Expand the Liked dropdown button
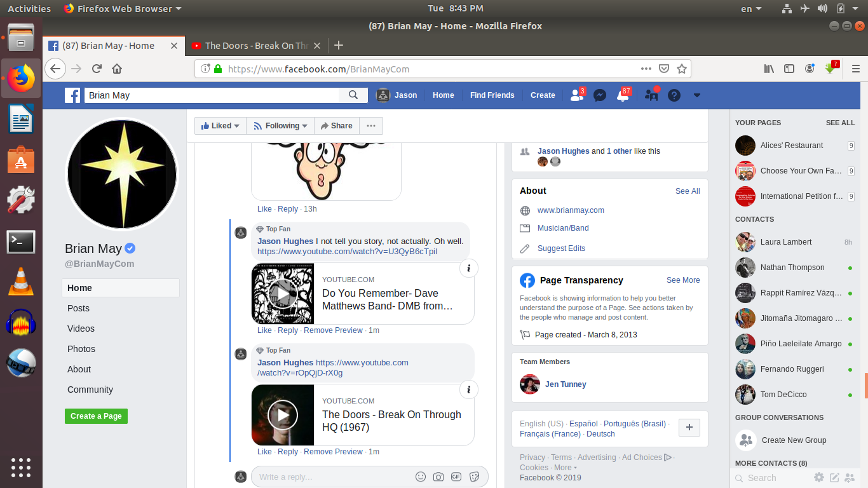The height and width of the screenshot is (488, 868). [220, 126]
